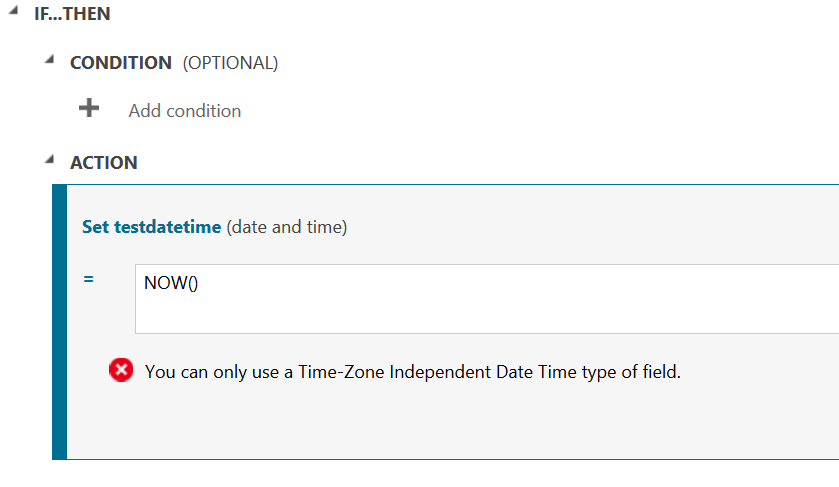
Task: Select the CONDITION heading label
Action: pyautogui.click(x=120, y=63)
